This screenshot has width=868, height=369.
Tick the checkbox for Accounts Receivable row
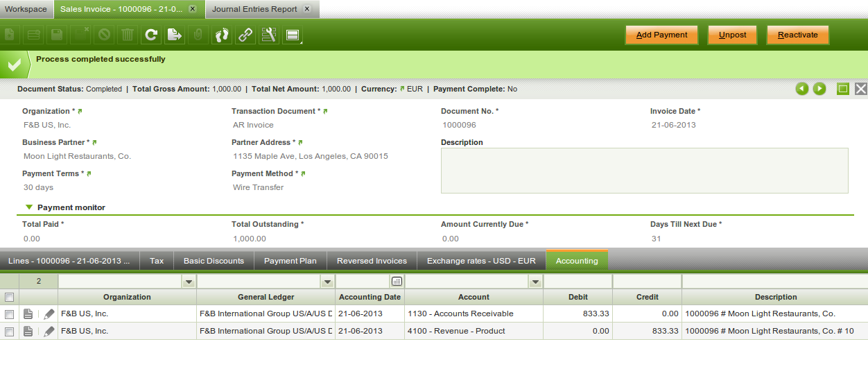pos(9,314)
